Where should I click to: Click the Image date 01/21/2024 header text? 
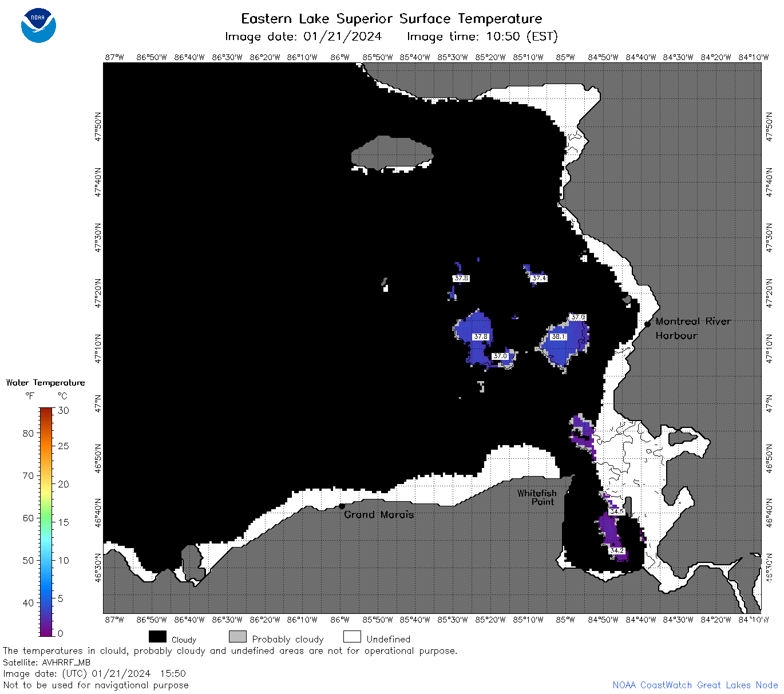(x=303, y=37)
